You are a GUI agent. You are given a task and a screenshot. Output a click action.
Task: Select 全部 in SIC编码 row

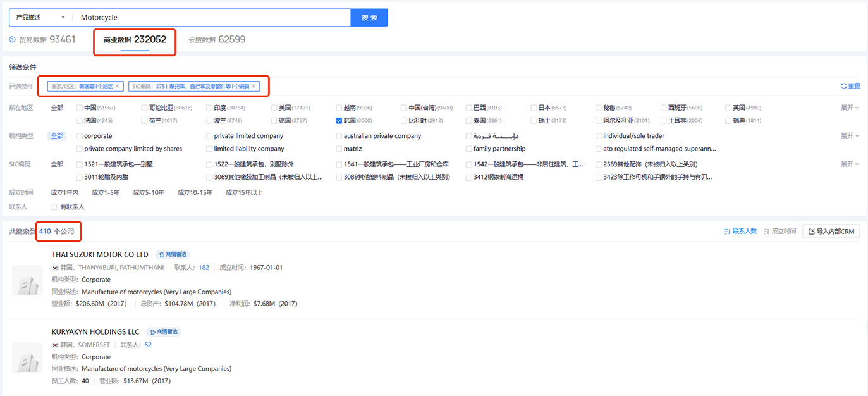click(x=57, y=164)
